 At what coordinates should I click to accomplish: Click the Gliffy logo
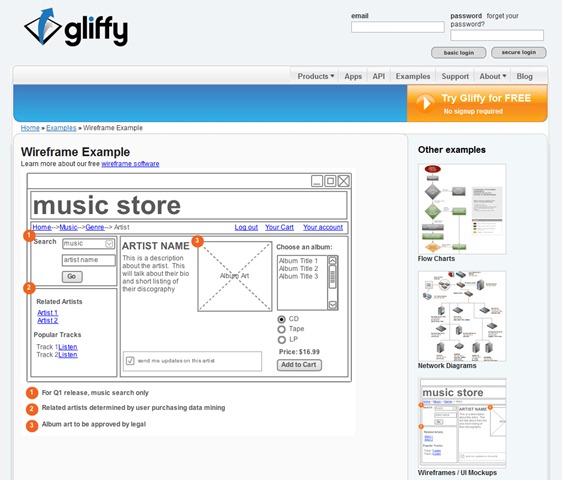click(x=76, y=27)
